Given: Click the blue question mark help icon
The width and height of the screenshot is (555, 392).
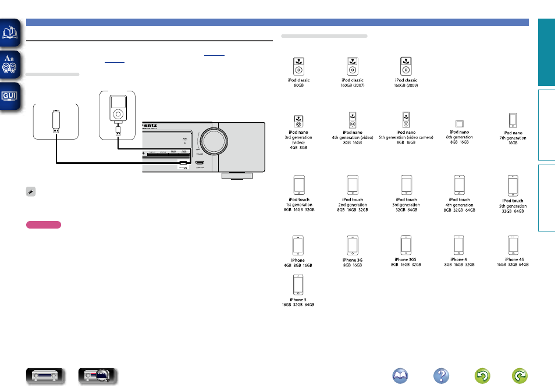Looking at the screenshot, I should tap(441, 376).
